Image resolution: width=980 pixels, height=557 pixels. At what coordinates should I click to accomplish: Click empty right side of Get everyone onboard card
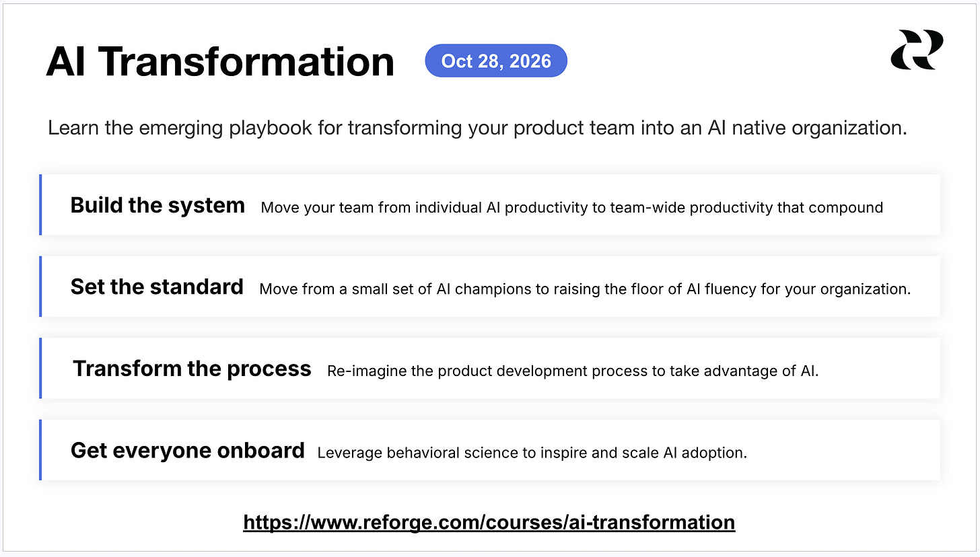(845, 450)
